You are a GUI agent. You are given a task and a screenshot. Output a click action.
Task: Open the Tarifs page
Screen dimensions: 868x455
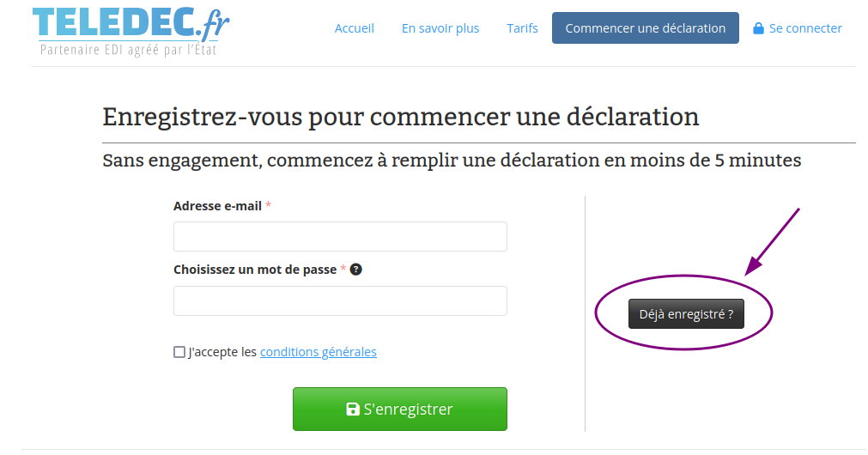tap(522, 28)
